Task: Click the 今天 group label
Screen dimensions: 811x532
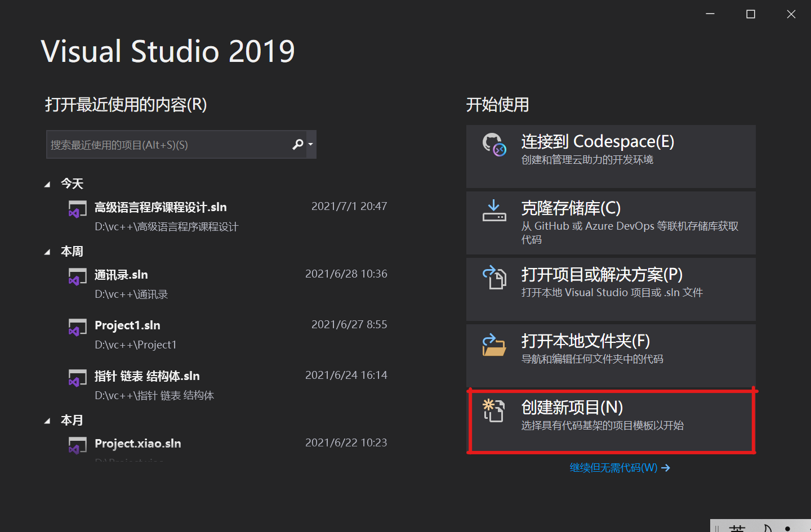Action: click(72, 184)
